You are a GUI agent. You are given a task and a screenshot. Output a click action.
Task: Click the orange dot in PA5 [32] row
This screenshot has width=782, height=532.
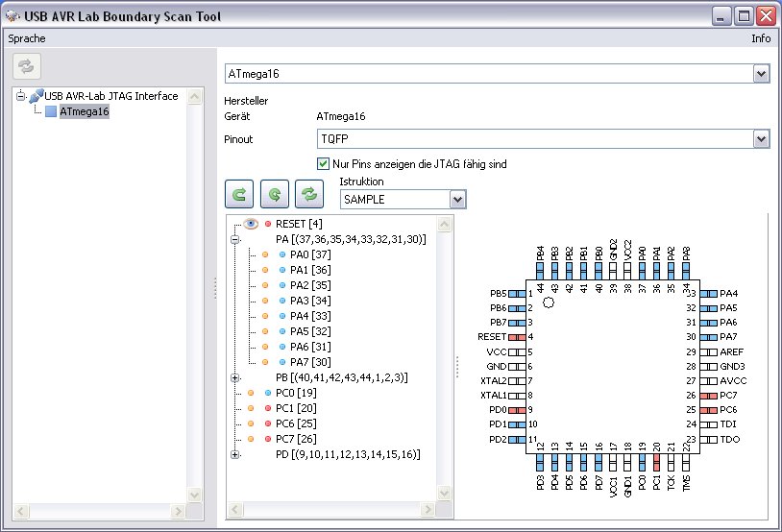pos(265,331)
